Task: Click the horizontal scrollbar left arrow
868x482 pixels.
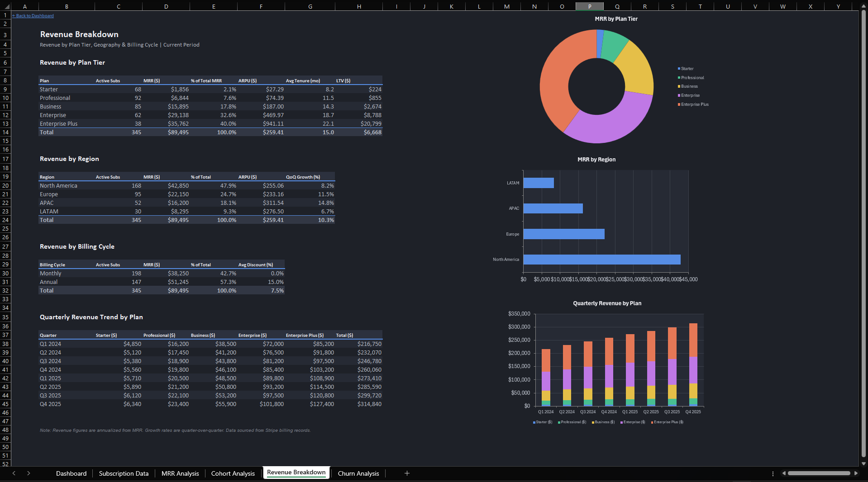Action: (784, 473)
